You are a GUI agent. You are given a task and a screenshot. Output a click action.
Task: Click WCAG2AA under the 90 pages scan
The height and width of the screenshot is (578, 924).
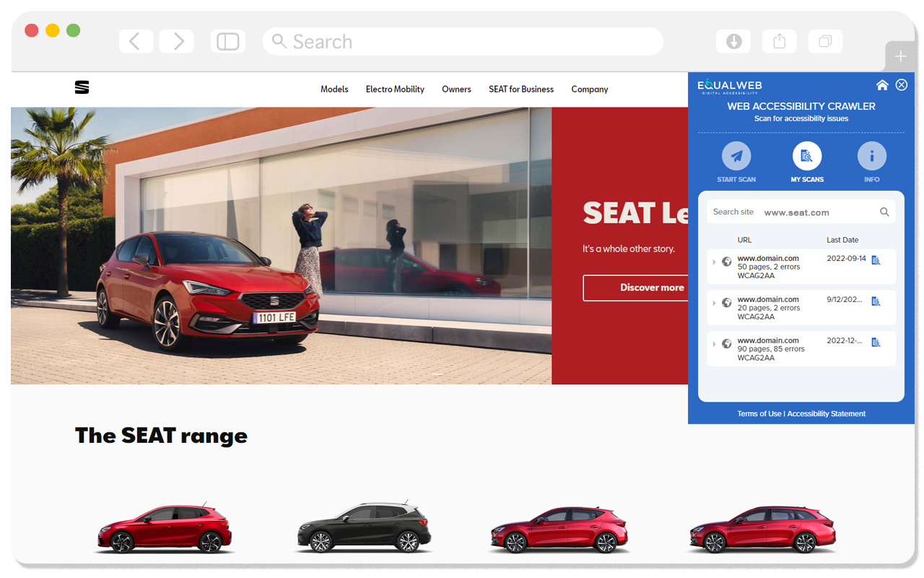pos(756,358)
